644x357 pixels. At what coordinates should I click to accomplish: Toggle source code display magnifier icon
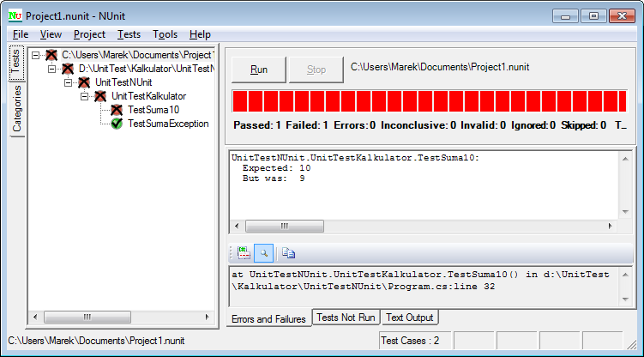point(264,252)
